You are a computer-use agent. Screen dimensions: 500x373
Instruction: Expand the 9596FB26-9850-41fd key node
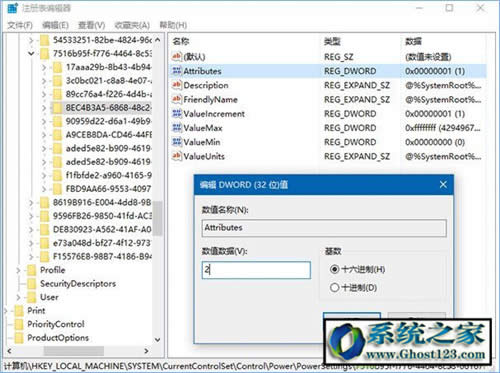tap(31, 216)
